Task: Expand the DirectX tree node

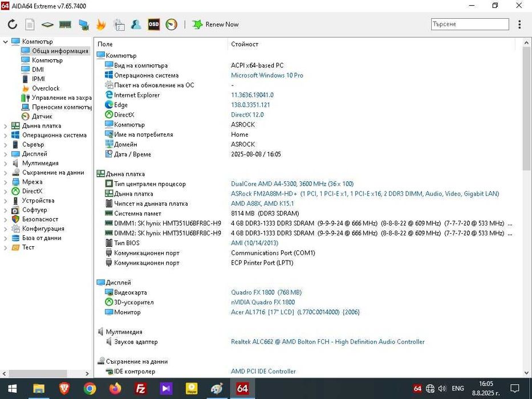Action: pyautogui.click(x=5, y=192)
